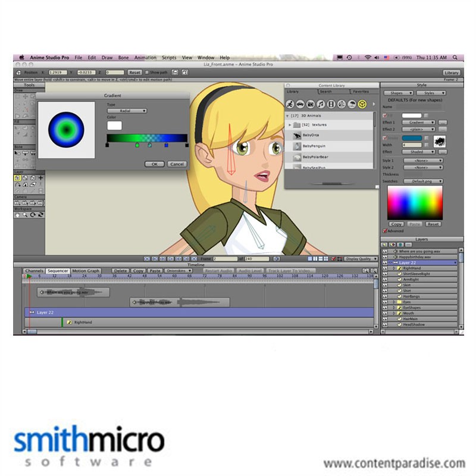Open the Spotlight search magnifier

[455, 57]
